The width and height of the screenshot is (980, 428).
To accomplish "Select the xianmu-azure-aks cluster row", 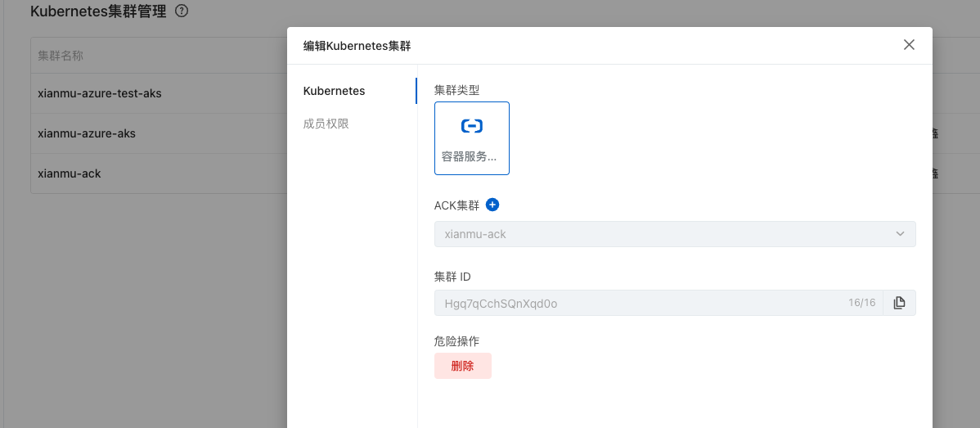I will coord(159,133).
